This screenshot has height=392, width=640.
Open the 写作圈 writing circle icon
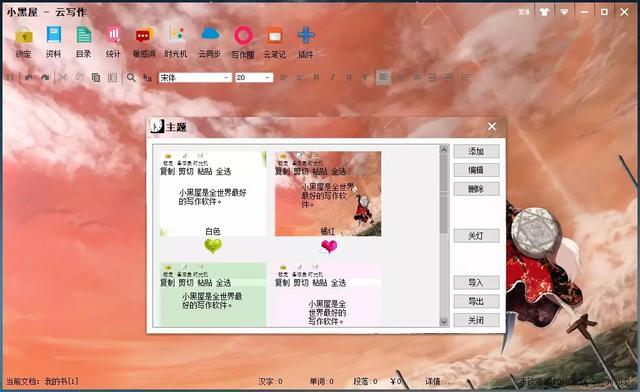[243, 36]
